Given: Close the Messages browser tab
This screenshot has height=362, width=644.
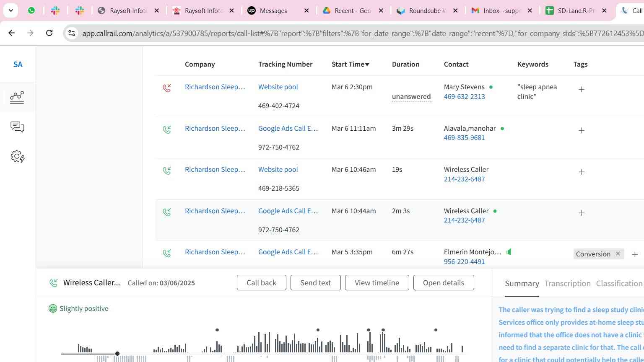Looking at the screenshot, I should pyautogui.click(x=306, y=10).
